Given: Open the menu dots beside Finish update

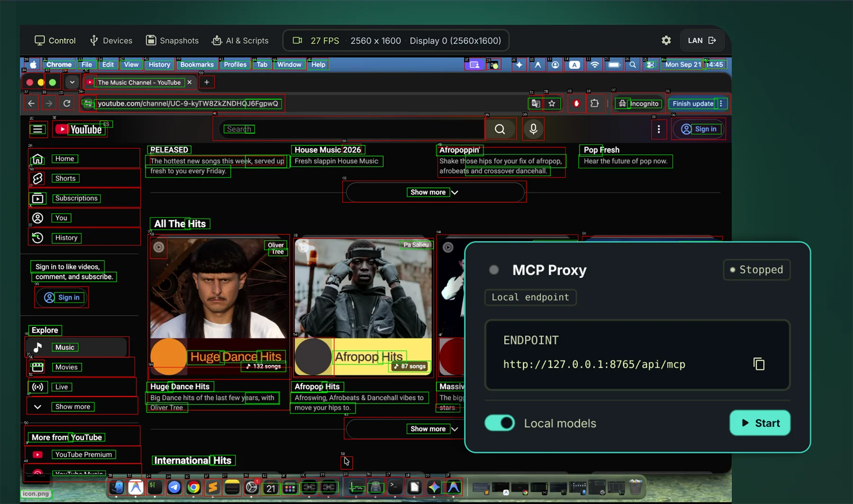Looking at the screenshot, I should [721, 104].
